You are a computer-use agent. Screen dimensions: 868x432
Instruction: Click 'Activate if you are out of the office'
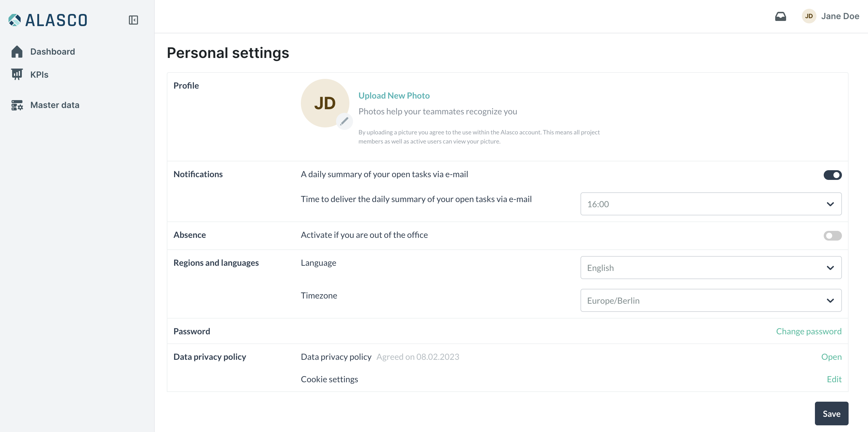point(364,235)
